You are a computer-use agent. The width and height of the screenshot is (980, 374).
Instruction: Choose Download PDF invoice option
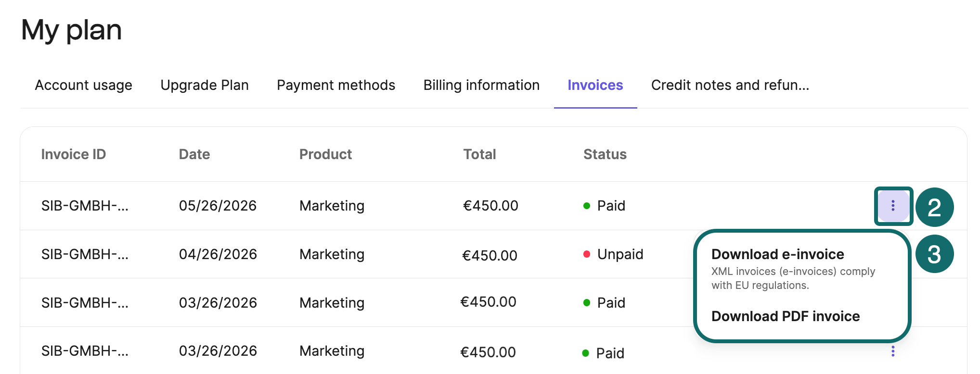786,316
